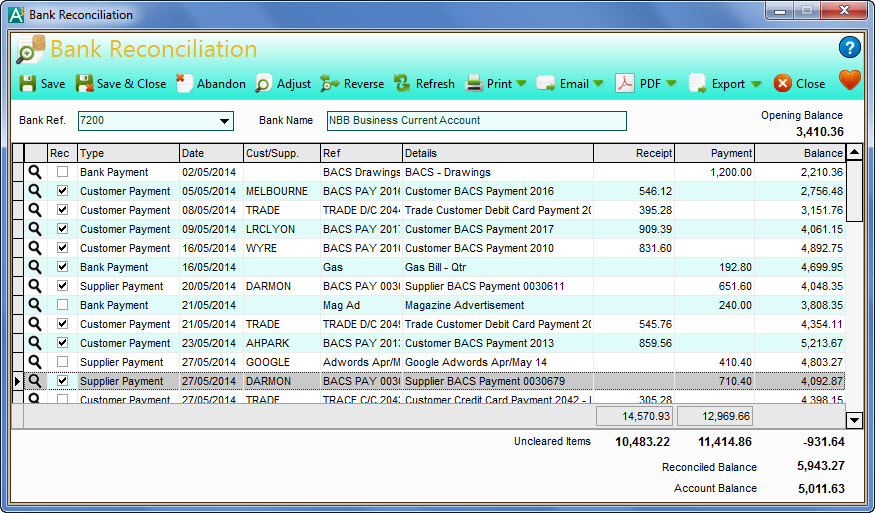Image resolution: width=875 pixels, height=513 pixels.
Task: Check Rec for the GOOGLE Adwords payment
Action: tap(63, 362)
